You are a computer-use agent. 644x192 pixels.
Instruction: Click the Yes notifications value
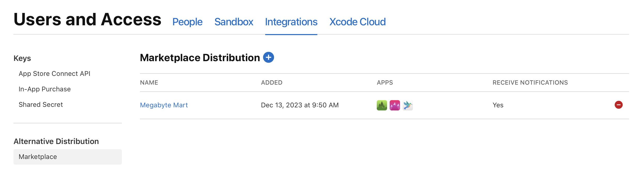pyautogui.click(x=498, y=105)
